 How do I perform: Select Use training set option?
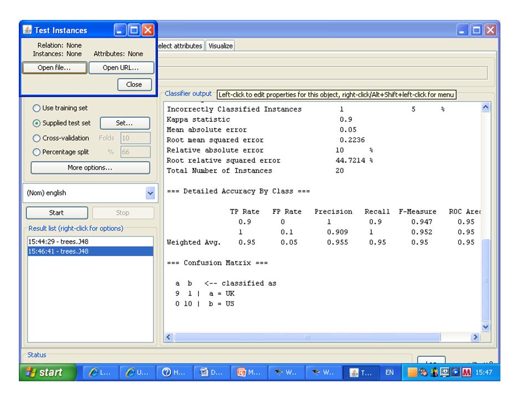pos(60,108)
